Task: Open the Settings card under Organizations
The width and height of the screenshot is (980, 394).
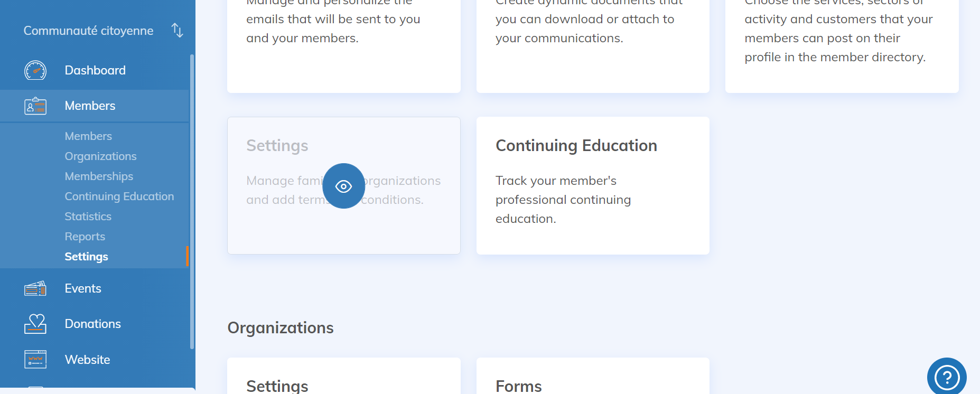Action: pyautogui.click(x=343, y=380)
